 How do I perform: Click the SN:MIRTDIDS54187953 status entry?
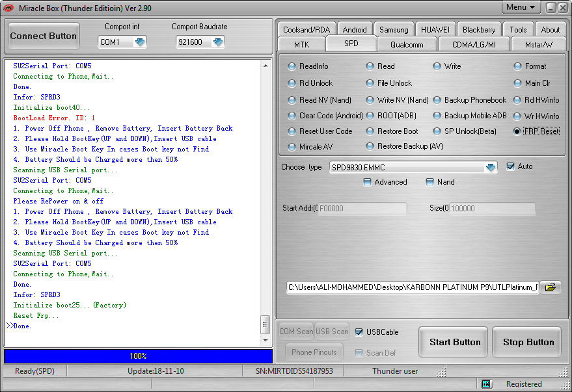[x=294, y=371]
